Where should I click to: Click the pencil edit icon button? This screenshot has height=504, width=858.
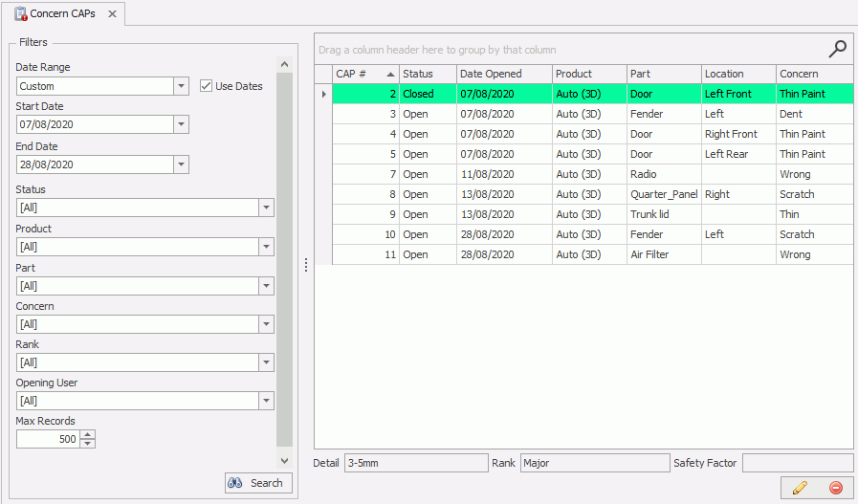pyautogui.click(x=799, y=488)
